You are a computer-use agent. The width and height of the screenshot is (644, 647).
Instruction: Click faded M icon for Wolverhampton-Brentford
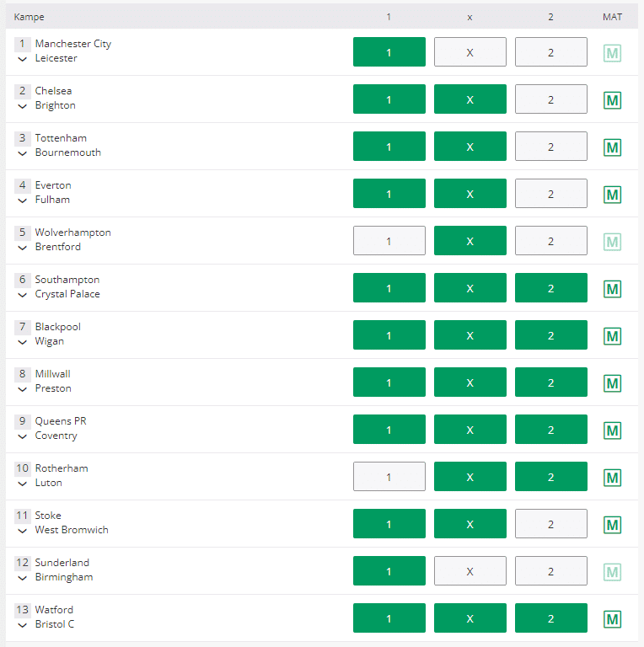[613, 242]
